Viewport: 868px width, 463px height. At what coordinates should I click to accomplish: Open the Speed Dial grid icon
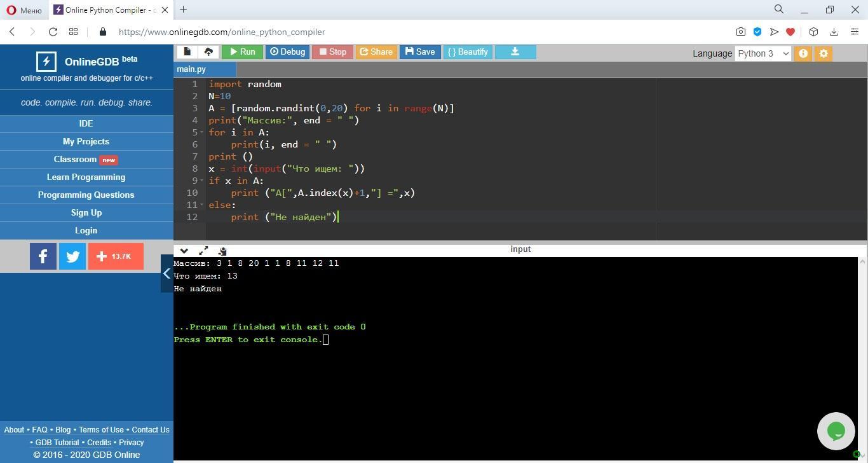coord(74,32)
